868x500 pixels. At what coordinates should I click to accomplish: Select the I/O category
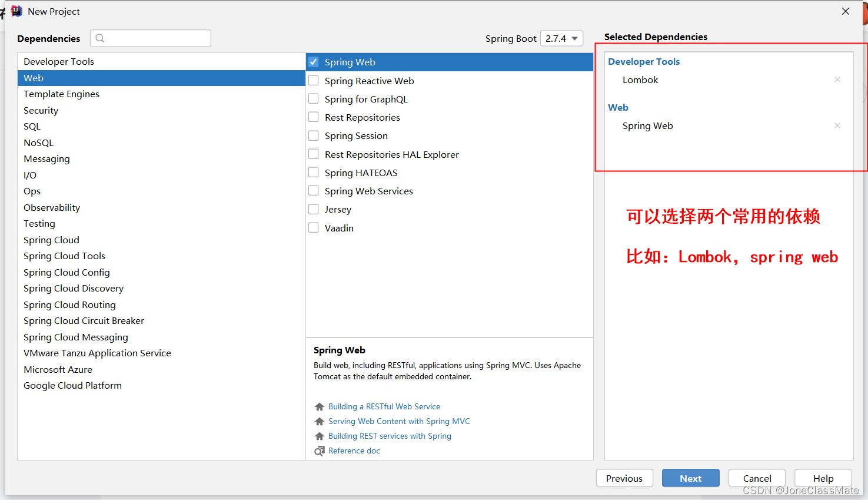pos(161,175)
